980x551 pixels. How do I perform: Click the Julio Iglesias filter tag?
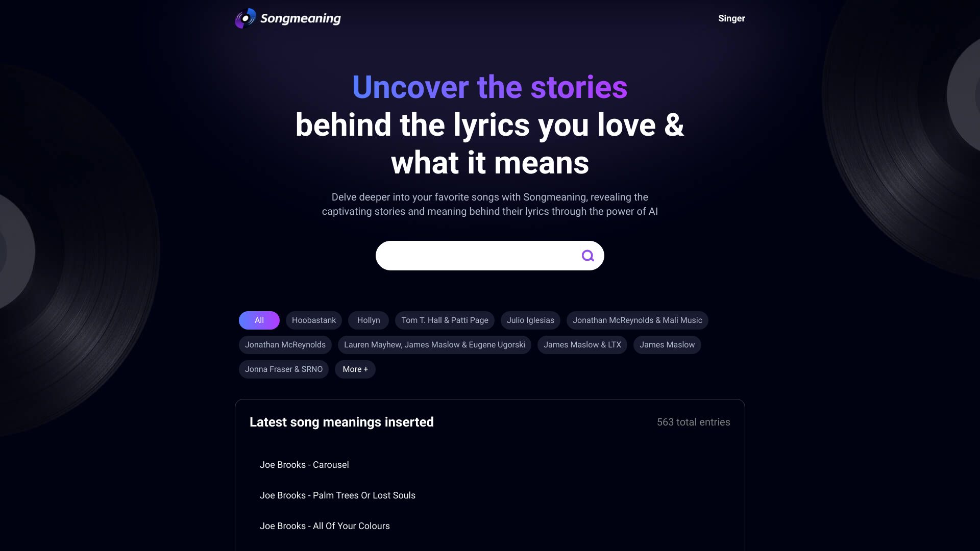pos(530,320)
